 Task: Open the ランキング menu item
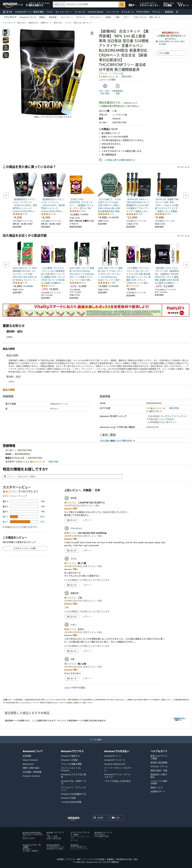tap(80, 12)
